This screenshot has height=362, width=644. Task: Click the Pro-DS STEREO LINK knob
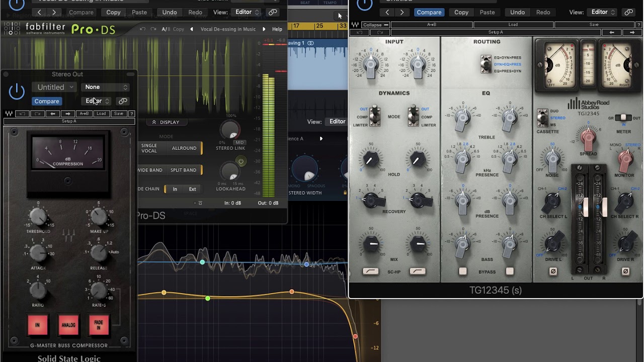(230, 131)
